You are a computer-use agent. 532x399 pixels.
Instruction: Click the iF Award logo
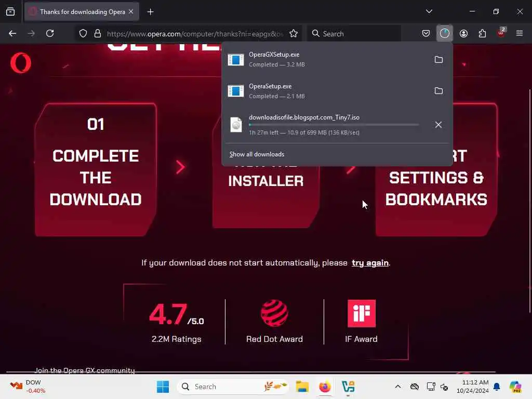click(362, 313)
